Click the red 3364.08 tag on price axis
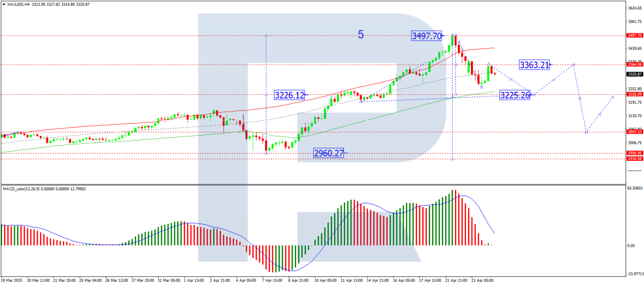 [x=634, y=64]
